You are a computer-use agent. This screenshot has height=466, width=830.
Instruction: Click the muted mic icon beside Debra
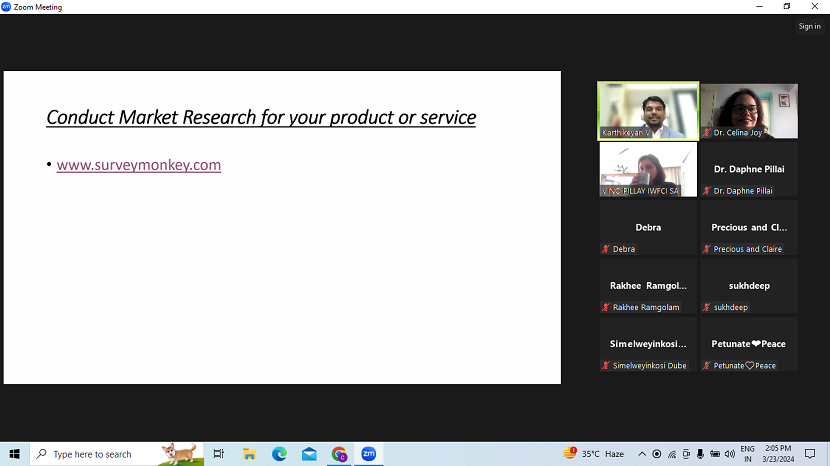coord(606,249)
